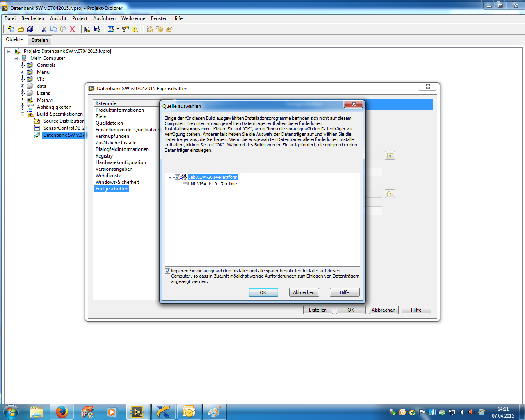Click the Add Target project tree icon
Screen dimensions: 525x420
[x=87, y=29]
